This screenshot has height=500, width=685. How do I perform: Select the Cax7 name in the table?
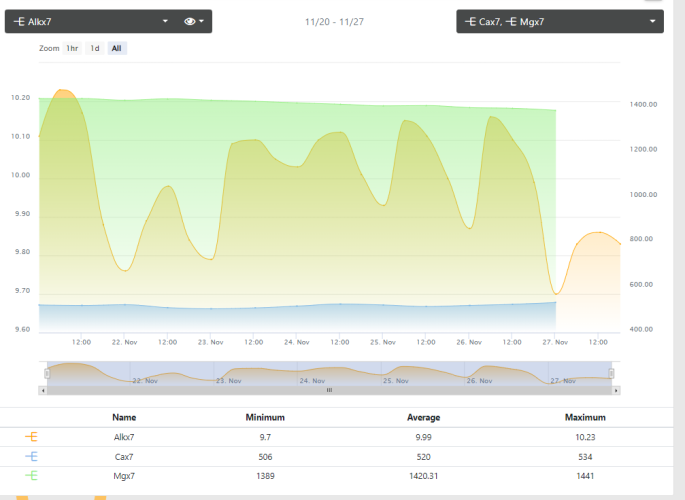124,457
